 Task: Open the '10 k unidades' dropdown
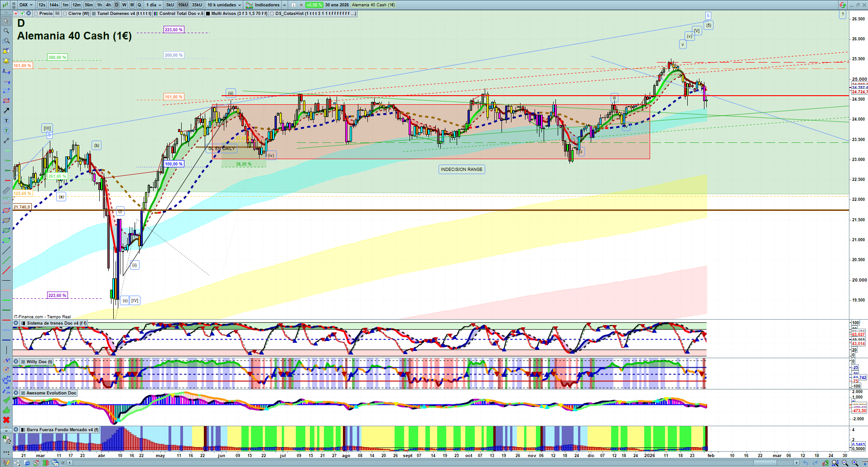(224, 5)
